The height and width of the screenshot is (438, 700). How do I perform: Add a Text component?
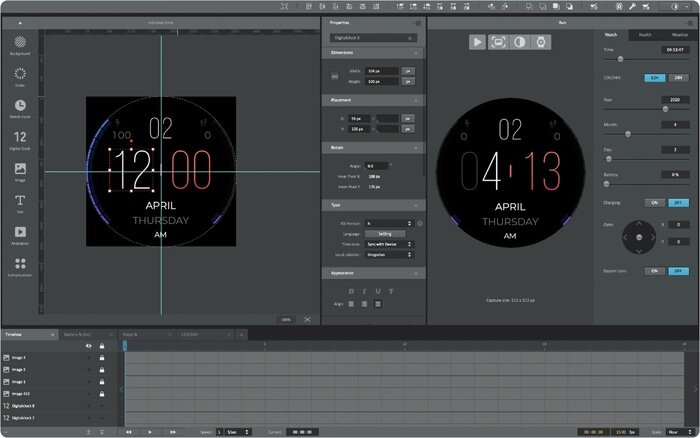click(x=20, y=204)
